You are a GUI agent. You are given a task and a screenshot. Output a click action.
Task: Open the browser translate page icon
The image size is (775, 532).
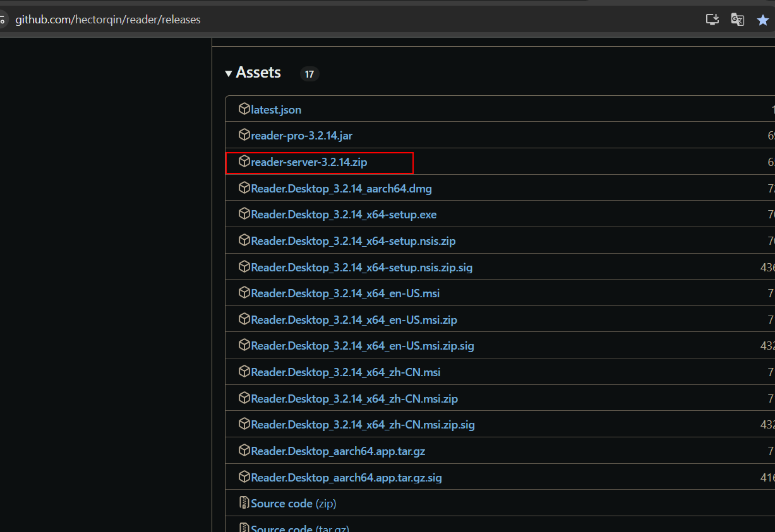[x=737, y=20]
